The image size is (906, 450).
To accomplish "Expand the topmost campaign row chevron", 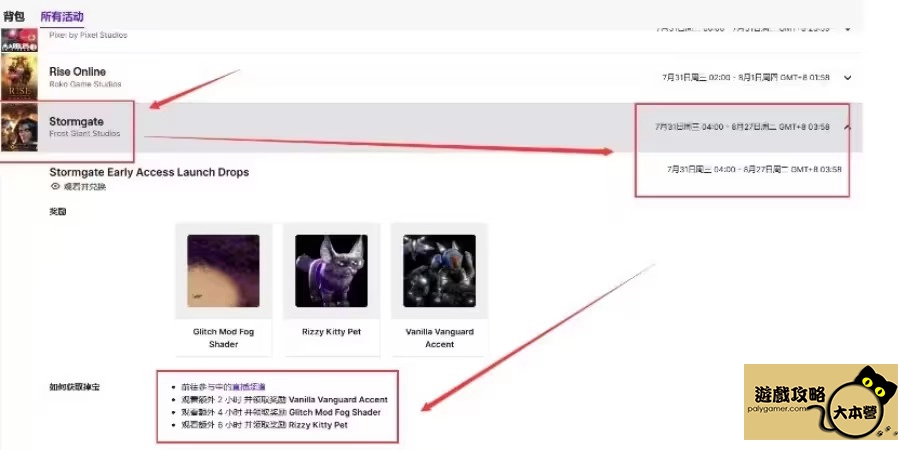I will click(x=847, y=28).
